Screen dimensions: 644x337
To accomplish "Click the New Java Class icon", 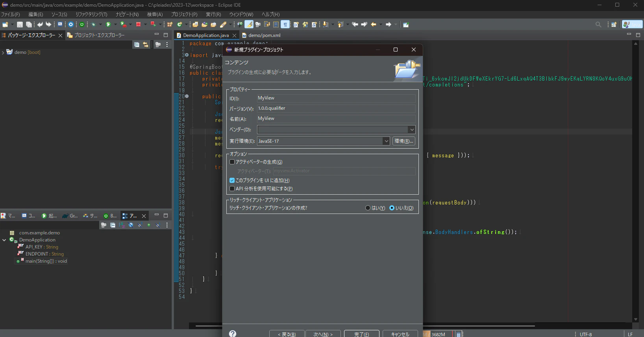I will pyautogui.click(x=180, y=24).
